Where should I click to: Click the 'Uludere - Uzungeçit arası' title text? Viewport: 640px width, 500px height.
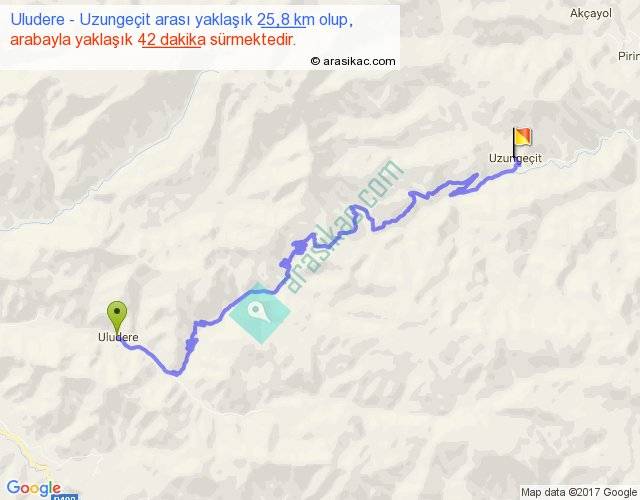tap(131, 20)
